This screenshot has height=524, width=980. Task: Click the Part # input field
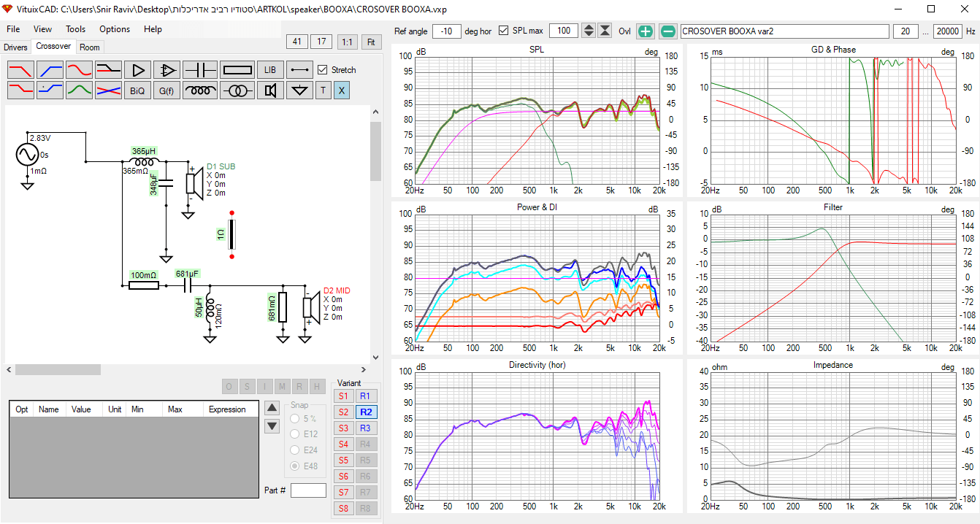(x=308, y=490)
